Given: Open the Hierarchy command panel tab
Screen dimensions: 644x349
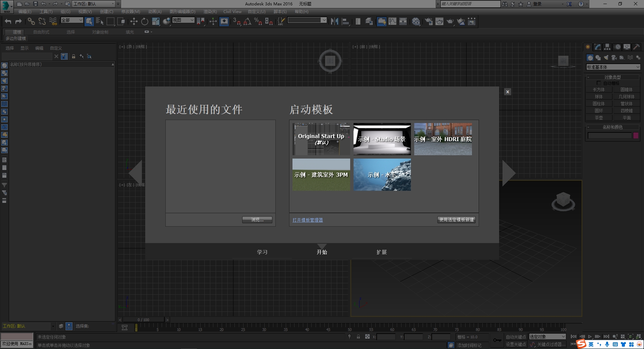Looking at the screenshot, I should tap(607, 47).
